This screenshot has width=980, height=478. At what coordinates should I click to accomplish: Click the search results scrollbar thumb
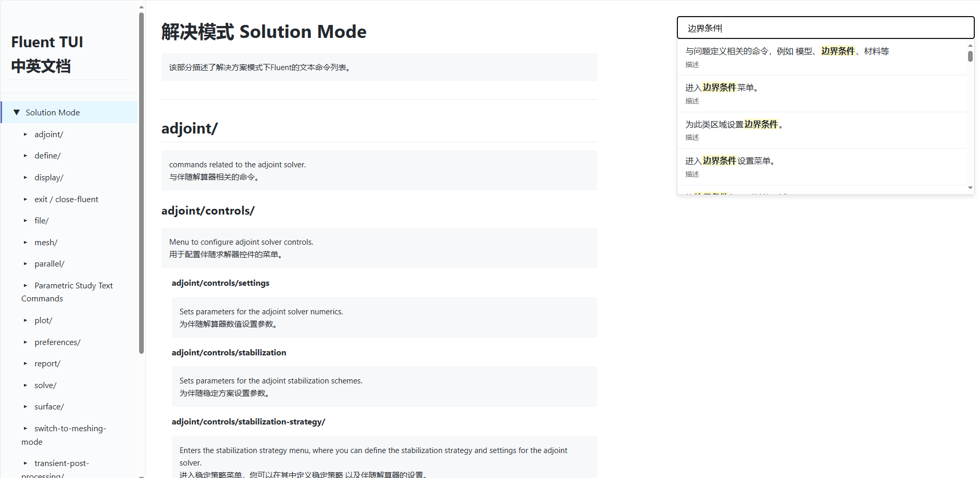pyautogui.click(x=970, y=56)
